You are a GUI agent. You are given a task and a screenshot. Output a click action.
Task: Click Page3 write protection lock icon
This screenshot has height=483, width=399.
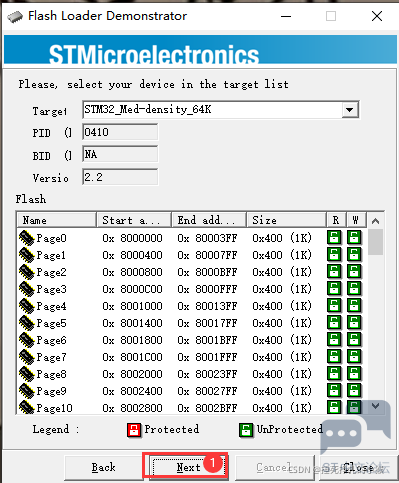coord(354,289)
